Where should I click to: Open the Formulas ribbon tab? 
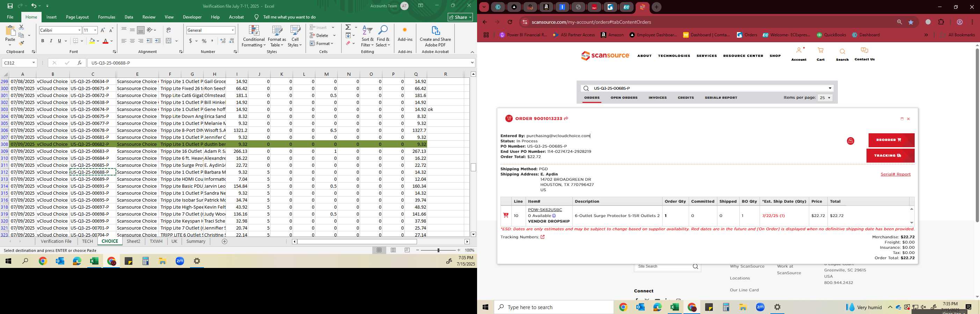coord(107,17)
